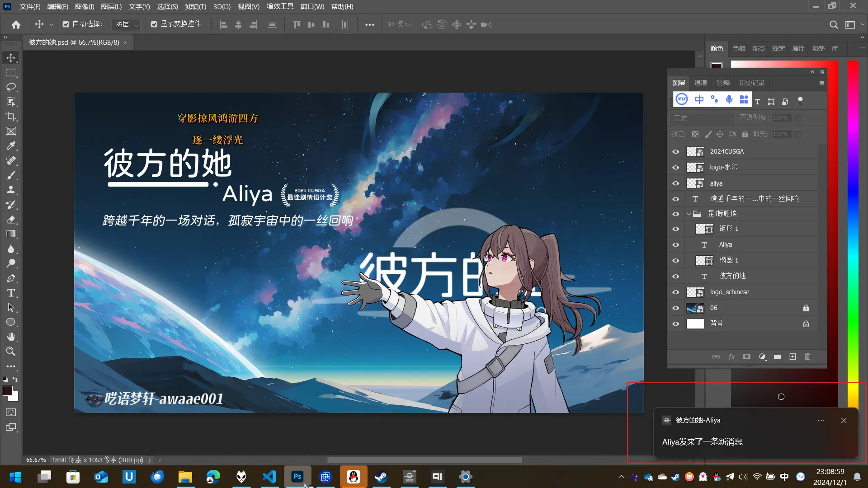Image resolution: width=868 pixels, height=488 pixels.
Task: Open the 填充 fill dropdown arrow
Action: [798, 134]
